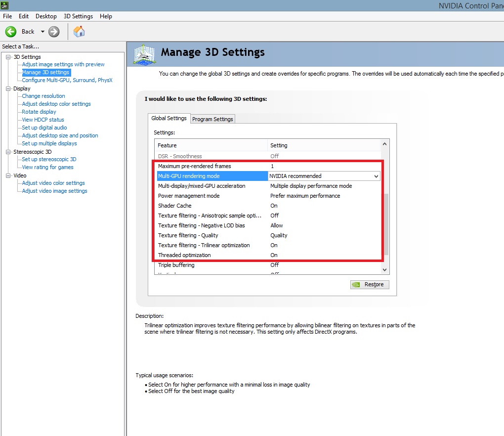Collapse the Display tree node

click(8, 88)
